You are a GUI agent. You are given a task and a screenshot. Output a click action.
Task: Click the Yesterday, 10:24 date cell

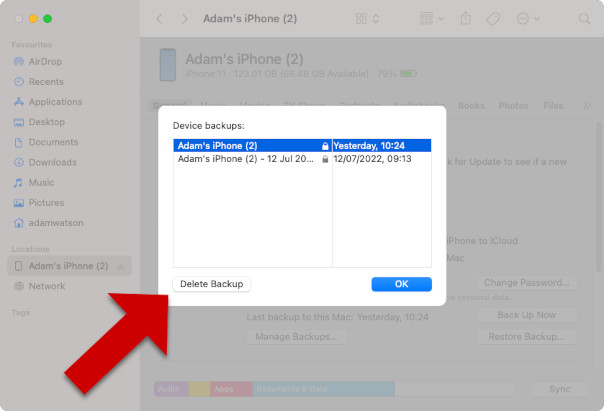[x=369, y=146]
